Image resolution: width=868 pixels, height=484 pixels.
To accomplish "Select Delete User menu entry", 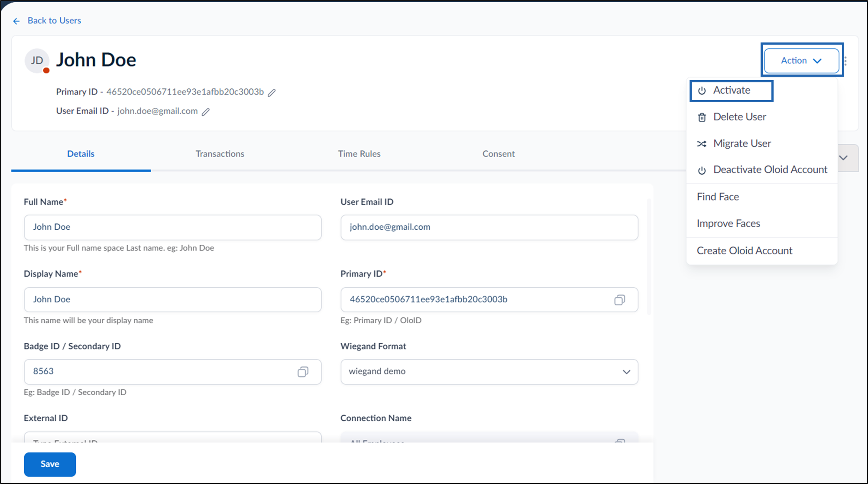I will point(762,117).
